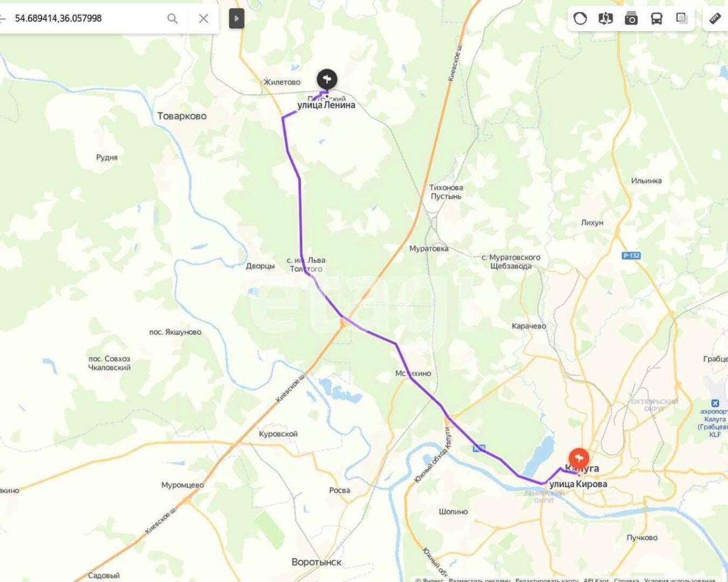Show user photos layer

pos(631,19)
